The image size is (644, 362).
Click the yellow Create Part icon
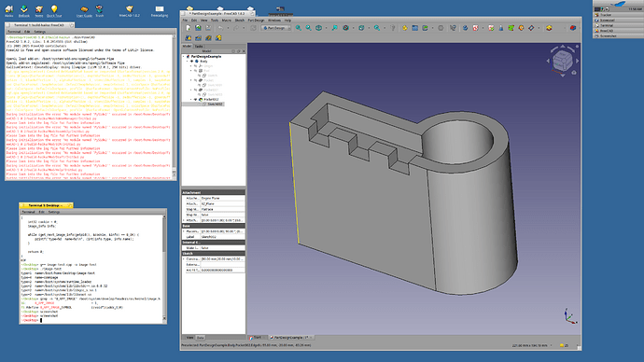[405, 28]
